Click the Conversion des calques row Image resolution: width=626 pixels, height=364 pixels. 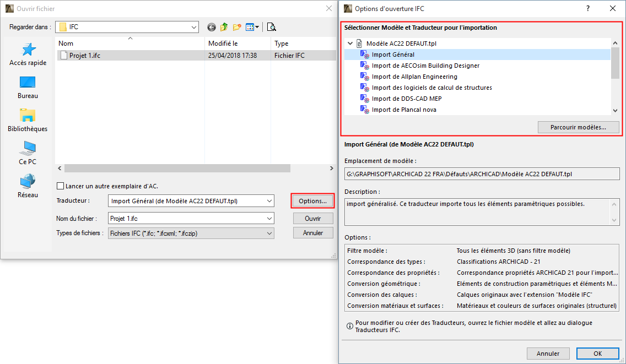(x=483, y=295)
